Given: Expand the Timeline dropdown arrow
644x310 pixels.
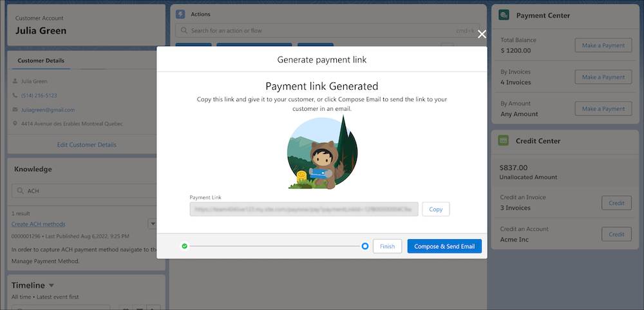Looking at the screenshot, I should click(52, 286).
